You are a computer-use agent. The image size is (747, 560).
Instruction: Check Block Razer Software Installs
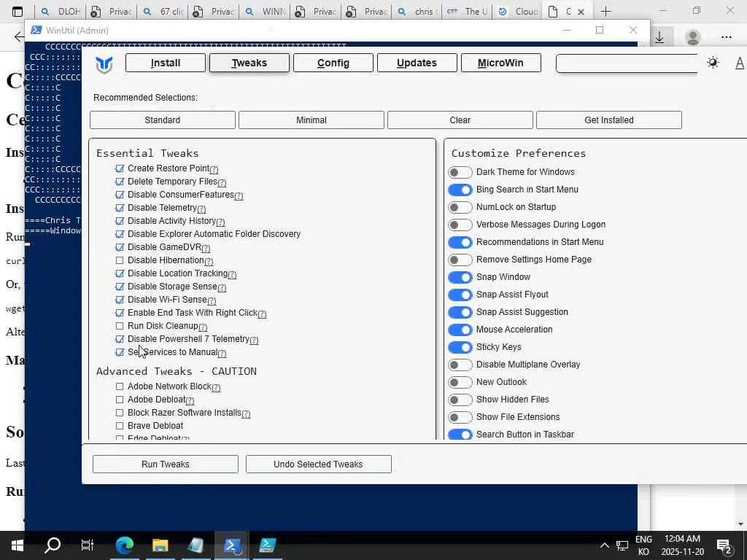pos(120,413)
